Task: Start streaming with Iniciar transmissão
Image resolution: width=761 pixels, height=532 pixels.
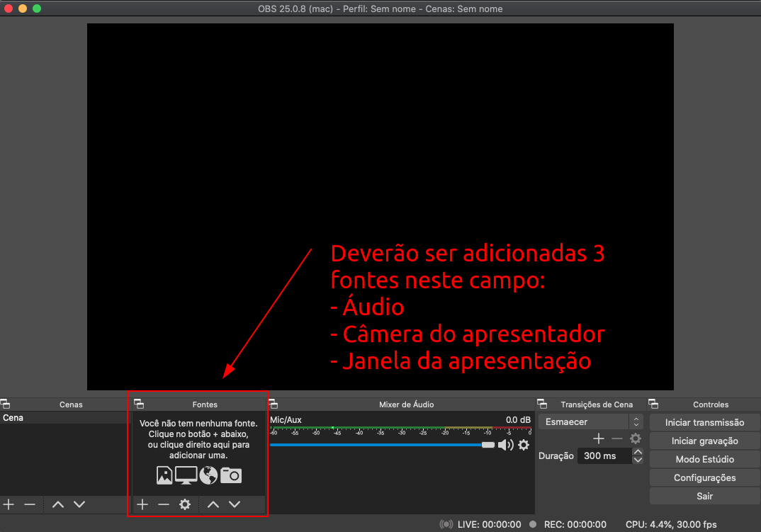Action: (x=705, y=422)
